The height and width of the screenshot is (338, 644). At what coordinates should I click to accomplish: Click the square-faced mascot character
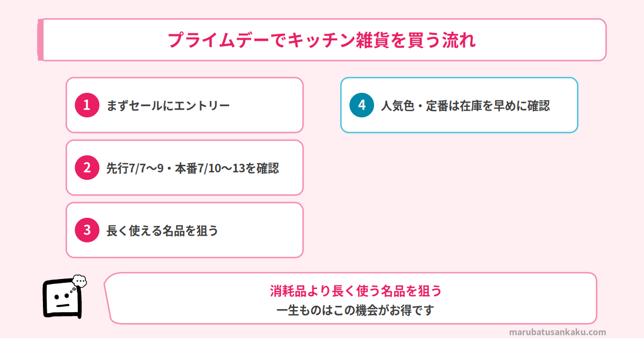(62, 299)
